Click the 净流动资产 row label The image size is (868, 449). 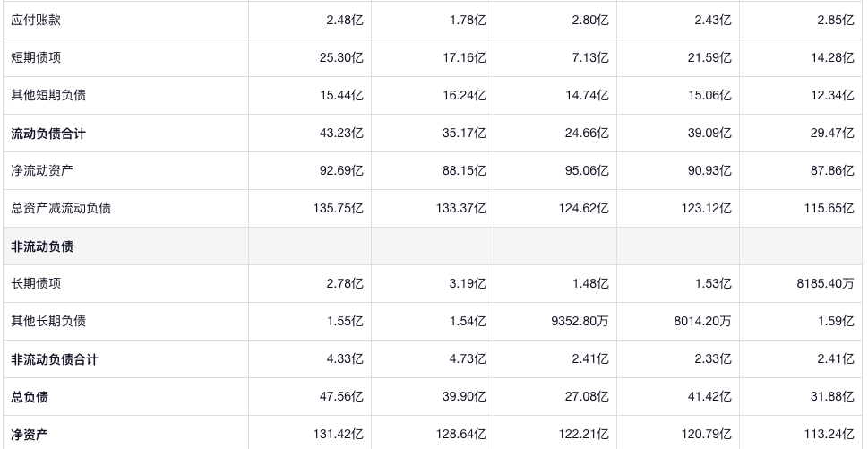(x=42, y=170)
